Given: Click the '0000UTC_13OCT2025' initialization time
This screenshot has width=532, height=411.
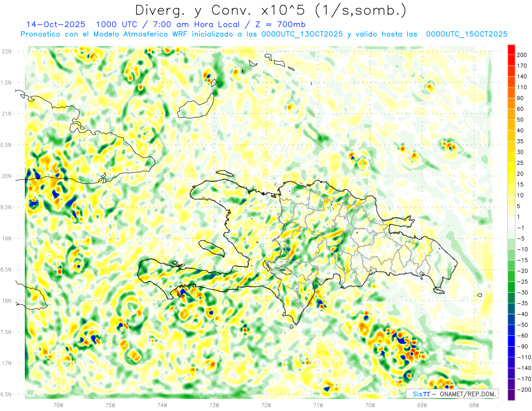Looking at the screenshot, I should coord(302,34).
